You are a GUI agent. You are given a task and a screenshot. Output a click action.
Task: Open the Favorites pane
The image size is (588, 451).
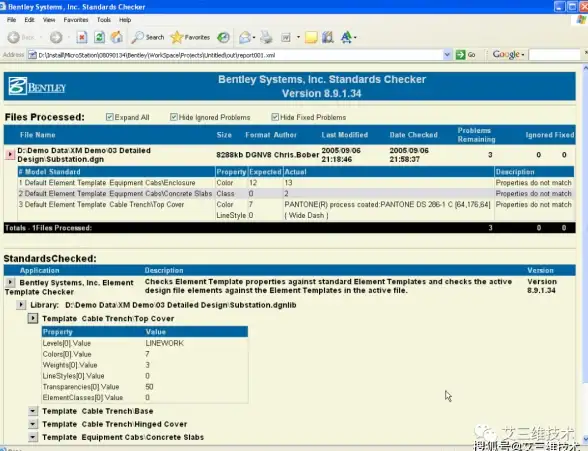[190, 37]
